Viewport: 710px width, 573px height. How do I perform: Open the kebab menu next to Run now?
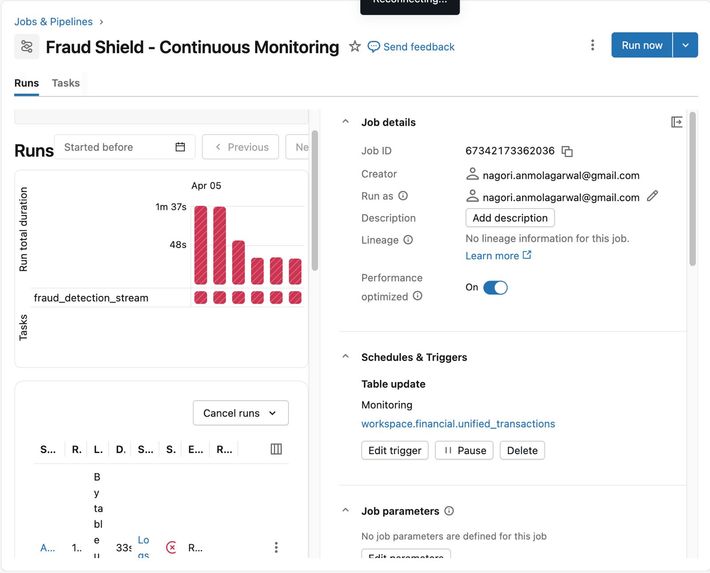[592, 45]
